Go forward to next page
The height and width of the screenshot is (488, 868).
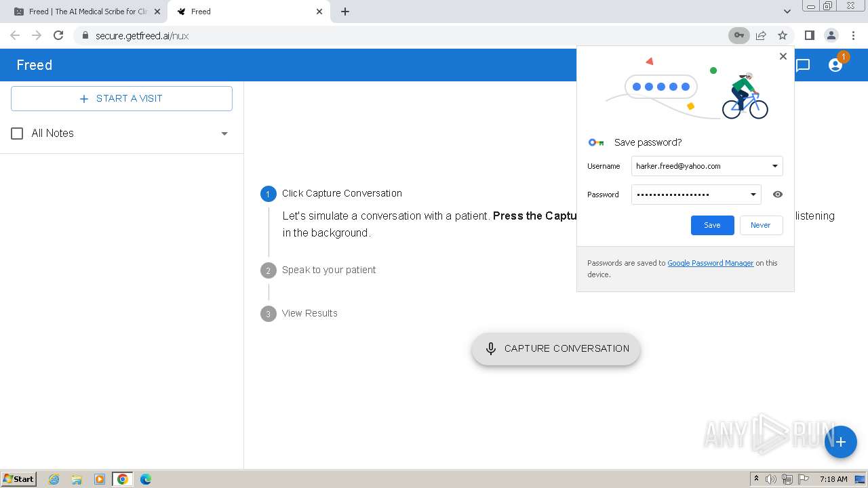coord(37,35)
